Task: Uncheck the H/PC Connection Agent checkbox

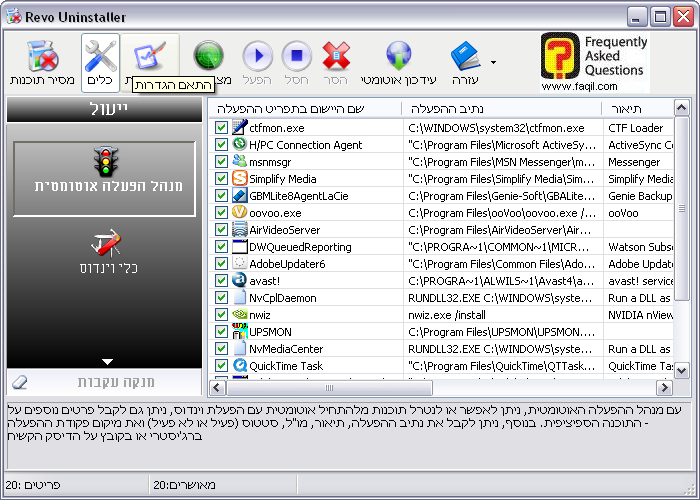Action: (221, 145)
